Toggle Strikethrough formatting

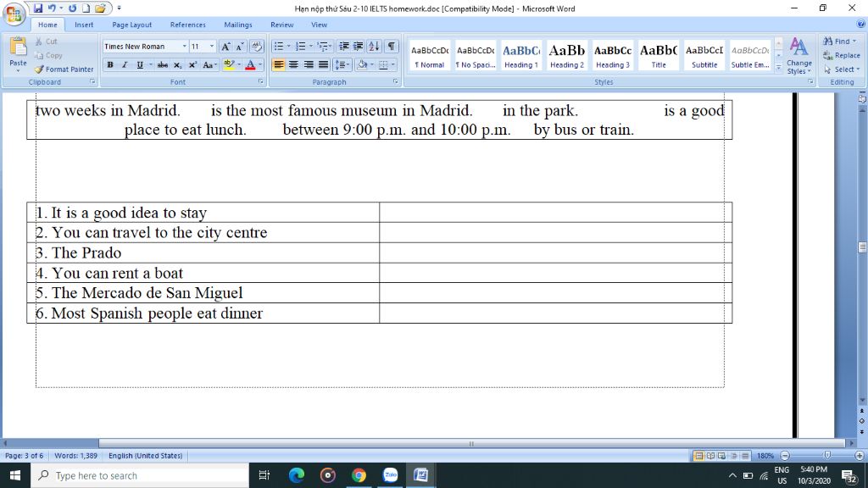coord(162,64)
